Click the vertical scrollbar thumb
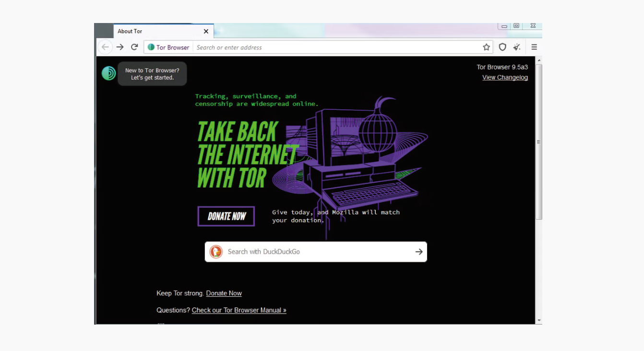The image size is (644, 351). pyautogui.click(x=539, y=142)
